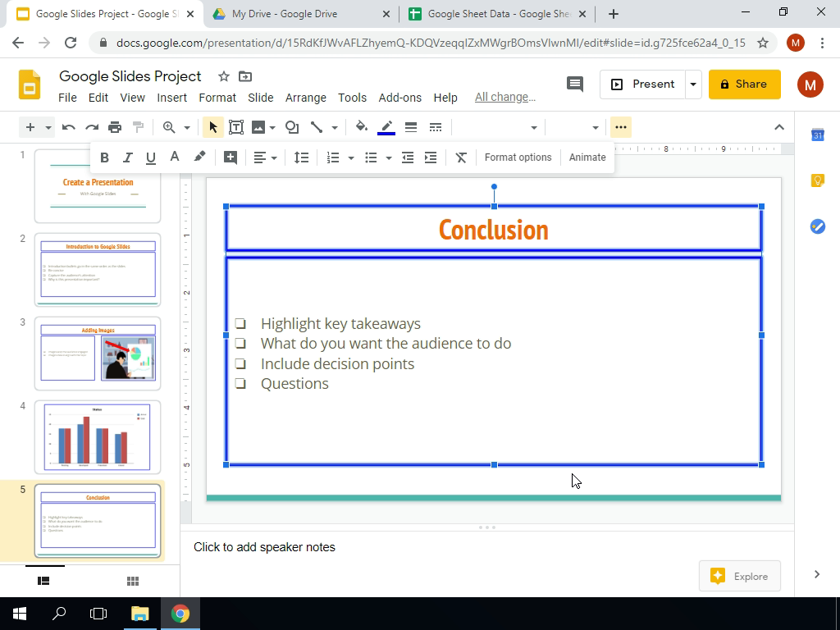Click the Share button
This screenshot has height=630, width=840.
tap(744, 84)
